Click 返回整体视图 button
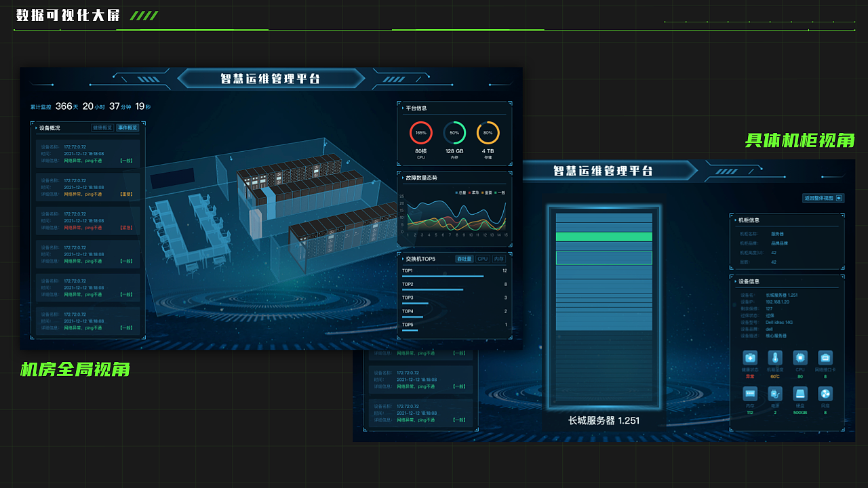Image resolution: width=868 pixels, height=488 pixels. 823,199
